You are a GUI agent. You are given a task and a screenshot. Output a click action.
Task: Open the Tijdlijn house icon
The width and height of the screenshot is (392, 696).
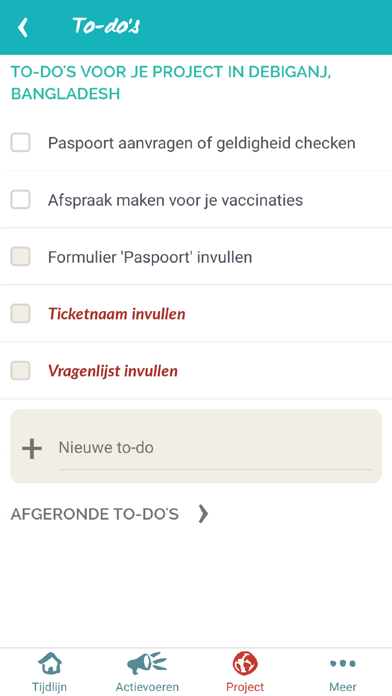coord(50,664)
